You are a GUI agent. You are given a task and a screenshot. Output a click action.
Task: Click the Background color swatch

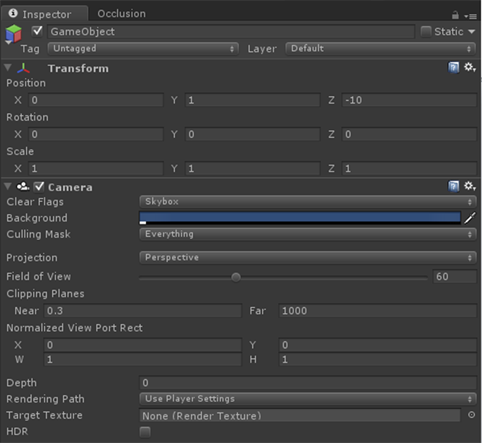point(300,218)
